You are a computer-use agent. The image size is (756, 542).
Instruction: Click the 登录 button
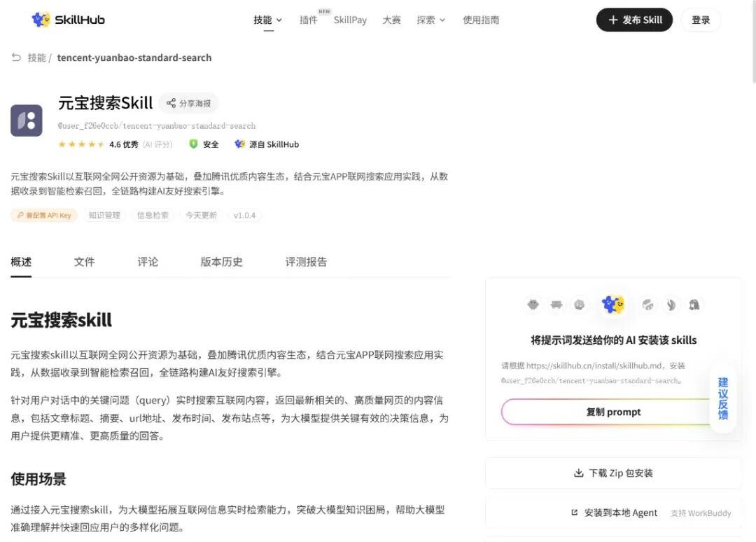[701, 20]
